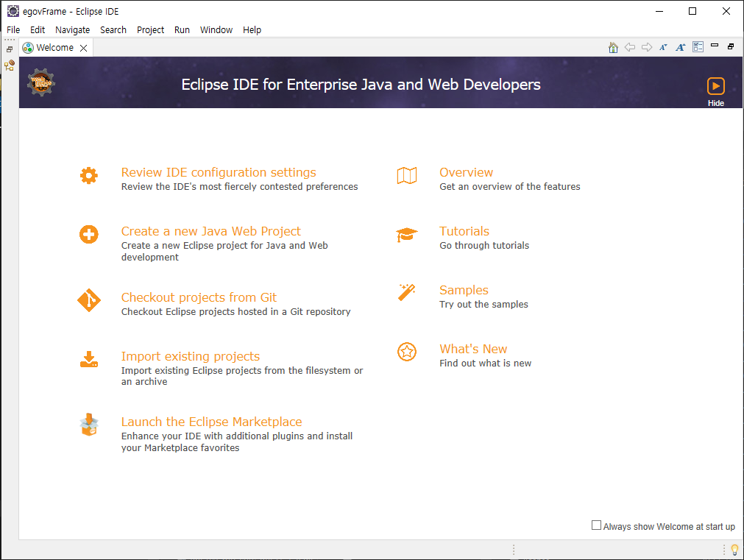This screenshot has width=744, height=560.
Task: Click the Hide label under play icon
Action: click(x=715, y=103)
